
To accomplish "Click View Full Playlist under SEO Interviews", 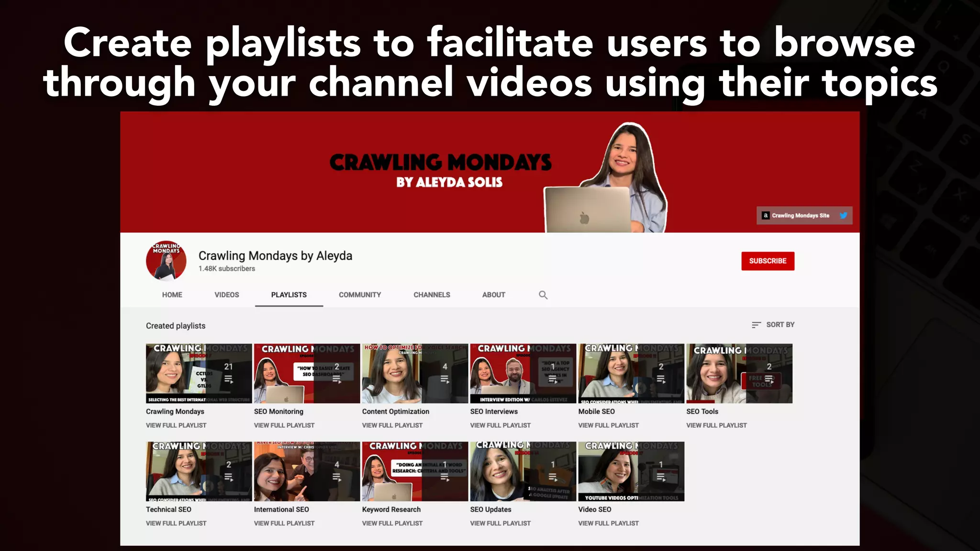I will tap(501, 425).
